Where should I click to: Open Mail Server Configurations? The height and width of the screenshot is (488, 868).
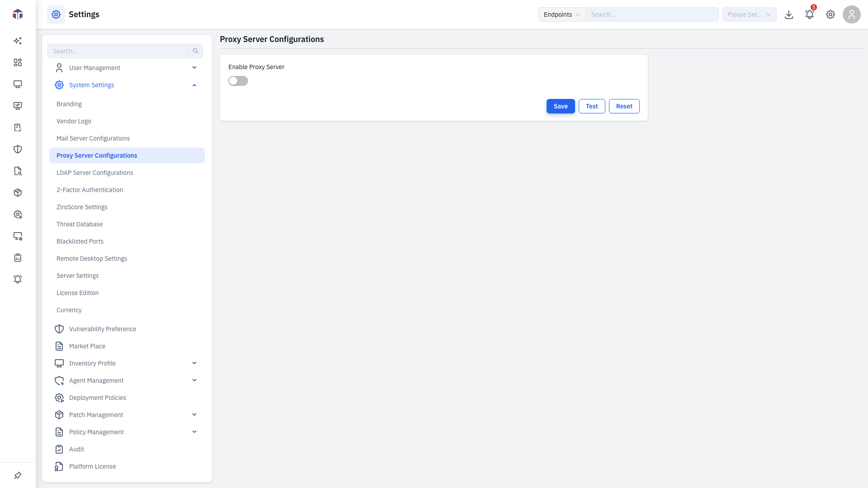[93, 138]
